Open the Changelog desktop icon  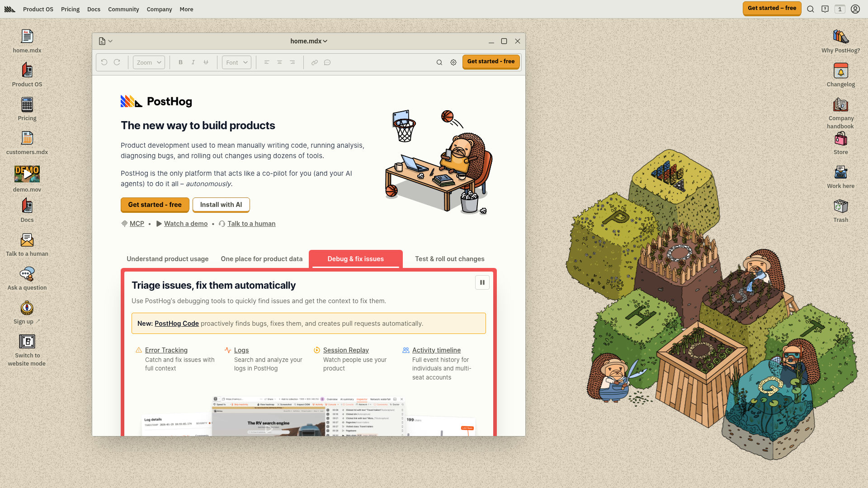tap(841, 75)
